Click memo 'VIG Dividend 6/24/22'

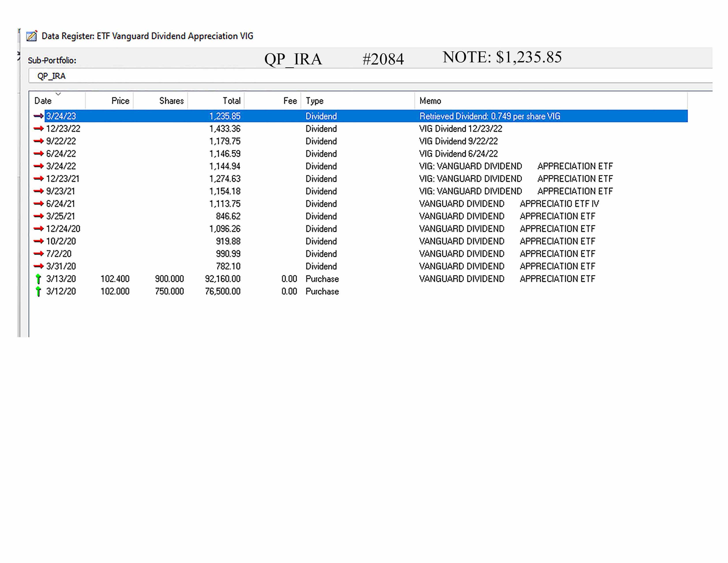click(x=458, y=154)
